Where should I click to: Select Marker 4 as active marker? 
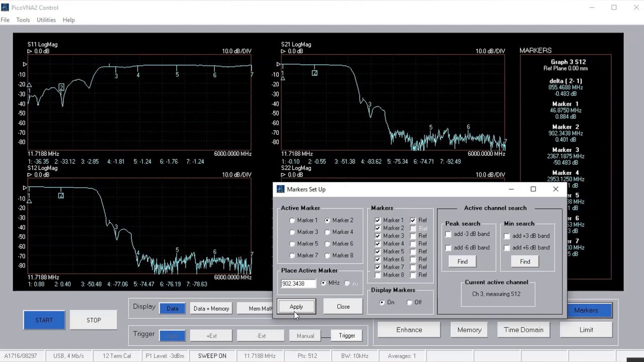(x=328, y=232)
